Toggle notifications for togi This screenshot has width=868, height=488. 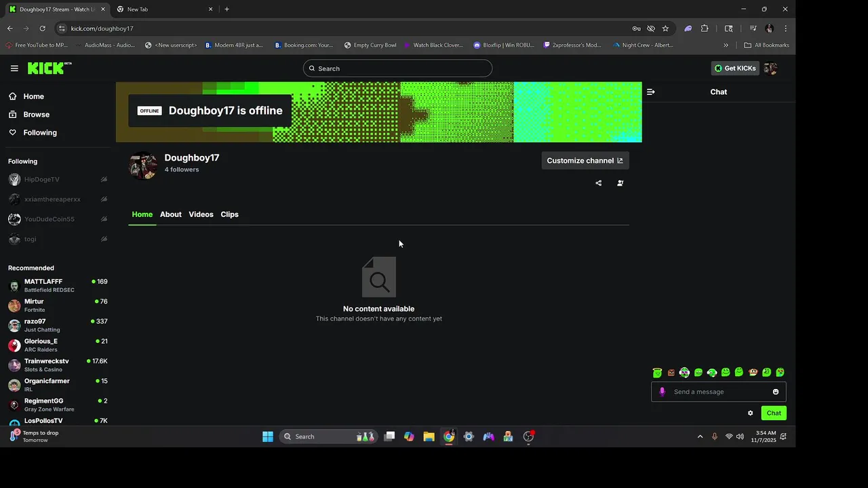tap(104, 239)
